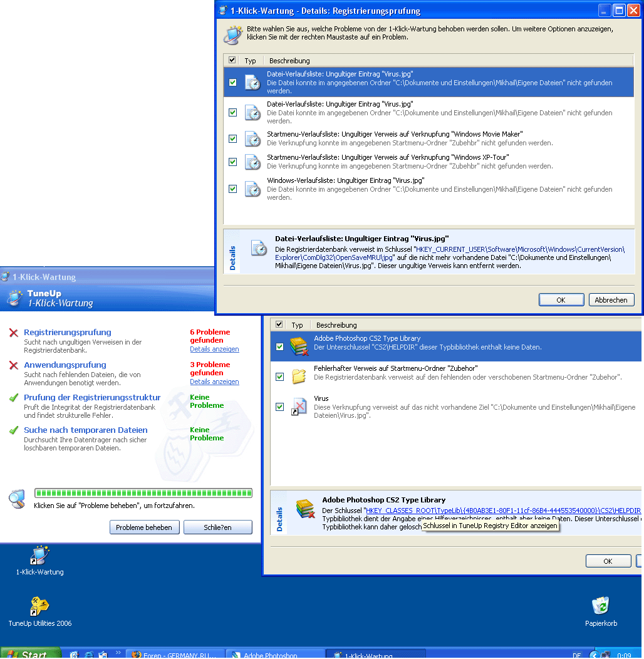Uncheck the Windows-Verlaufsliste Virus.jpg checkbox
Image resolution: width=644 pixels, height=659 pixels.
click(x=233, y=189)
